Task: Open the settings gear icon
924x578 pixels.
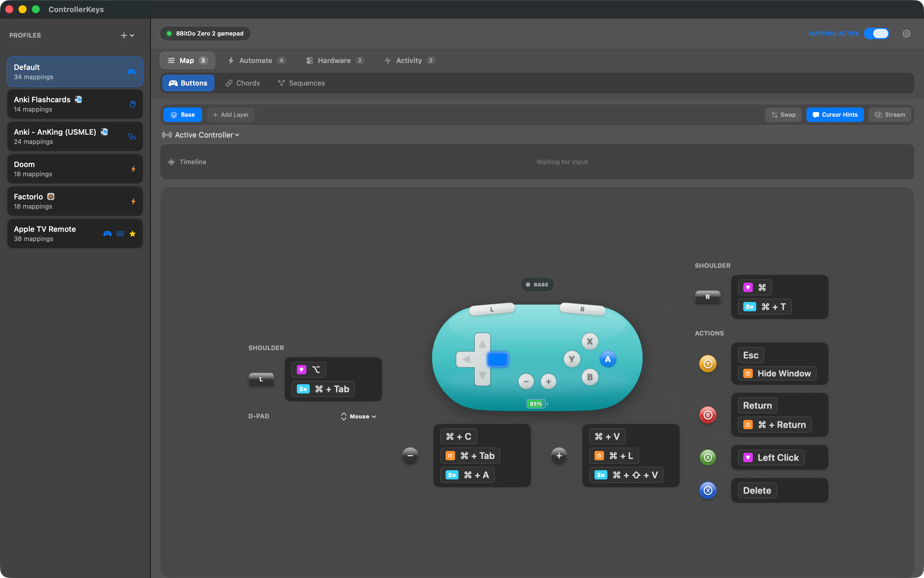Action: pyautogui.click(x=906, y=34)
